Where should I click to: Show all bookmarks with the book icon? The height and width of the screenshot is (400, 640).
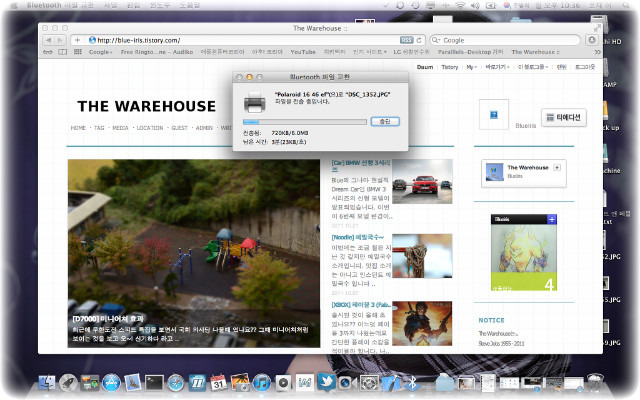[x=62, y=52]
